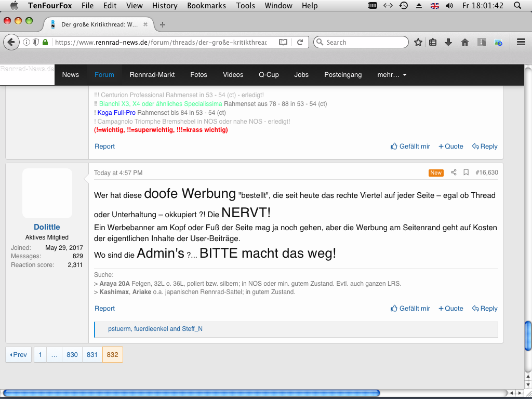
Task: Open the downloads arrow icon
Action: (448, 43)
